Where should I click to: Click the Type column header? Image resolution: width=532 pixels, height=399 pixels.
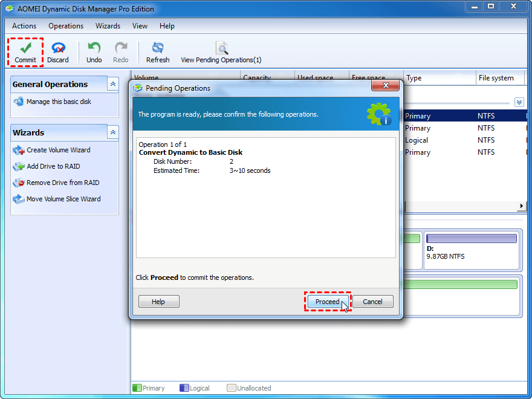pos(440,78)
